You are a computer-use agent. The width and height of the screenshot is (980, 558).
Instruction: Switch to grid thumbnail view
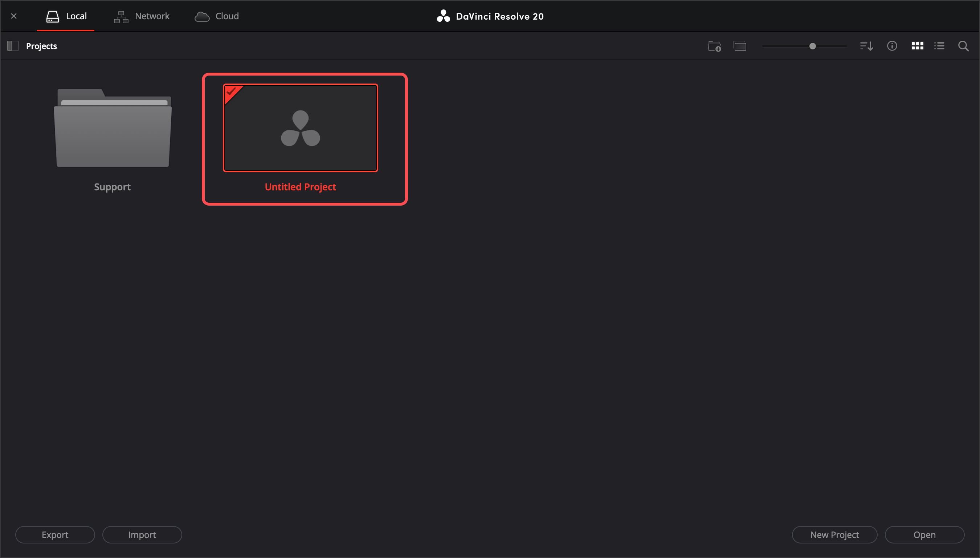click(917, 46)
